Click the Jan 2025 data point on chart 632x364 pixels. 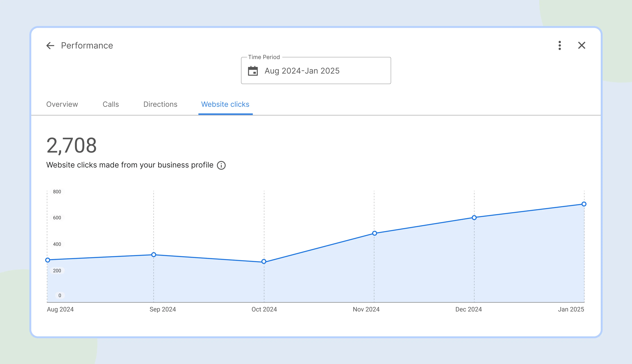[584, 204]
